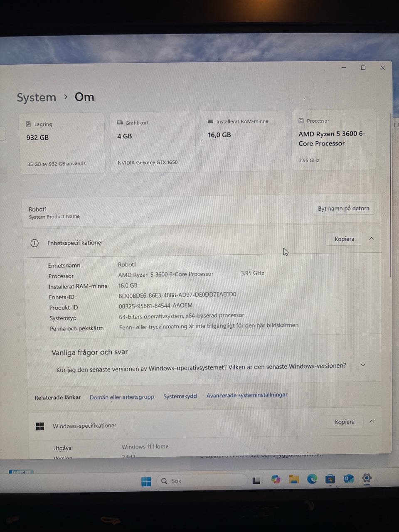Click the Grafikkort card icon
The width and height of the screenshot is (399, 532).
click(x=120, y=123)
